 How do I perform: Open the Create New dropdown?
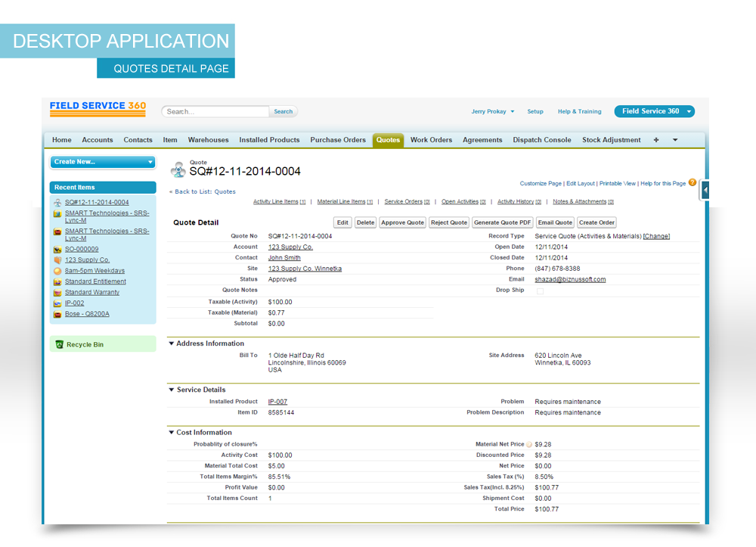103,162
